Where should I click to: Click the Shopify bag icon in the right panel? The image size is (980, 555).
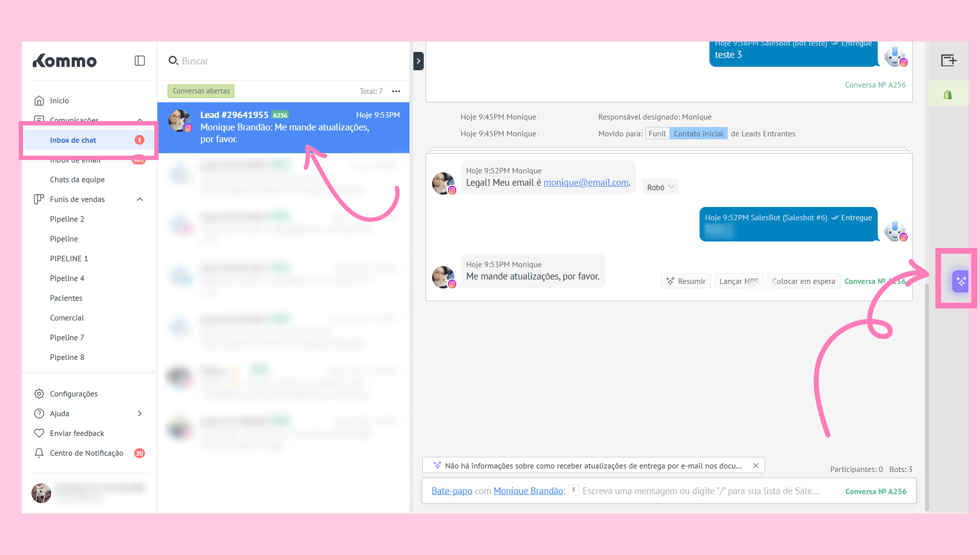point(948,94)
